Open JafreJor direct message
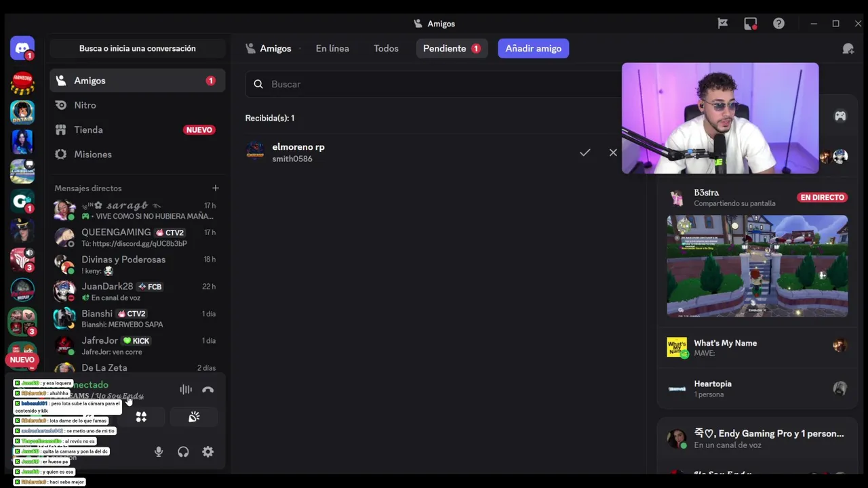This screenshot has width=868, height=488. (x=137, y=346)
